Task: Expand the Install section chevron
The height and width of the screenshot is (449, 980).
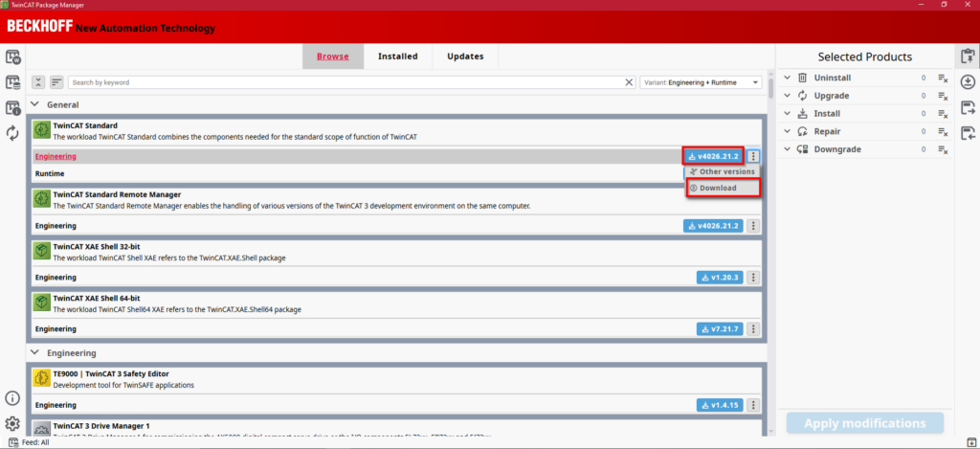Action: [787, 114]
